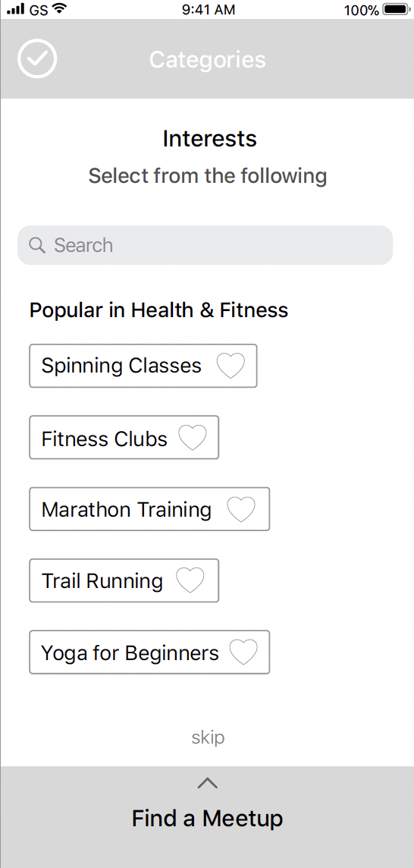Screen dimensions: 414x868
Task: Select the Marathon Training label text
Action: pos(126,510)
